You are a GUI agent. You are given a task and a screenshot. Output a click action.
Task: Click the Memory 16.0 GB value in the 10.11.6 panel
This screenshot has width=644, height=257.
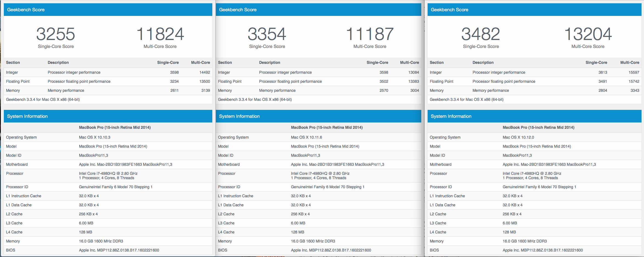tap(313, 241)
